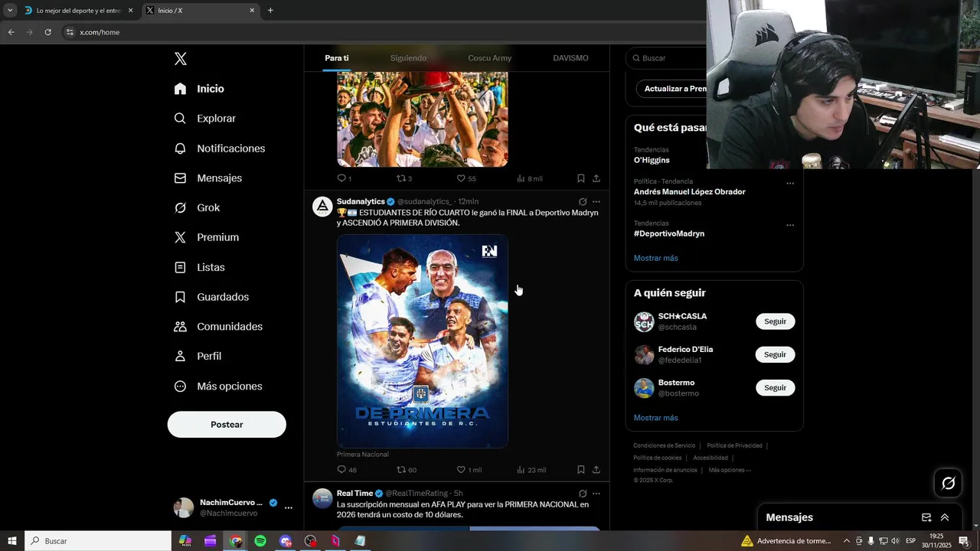Show hidden system tray icons
Viewport: 980px width, 551px height.
point(846,541)
